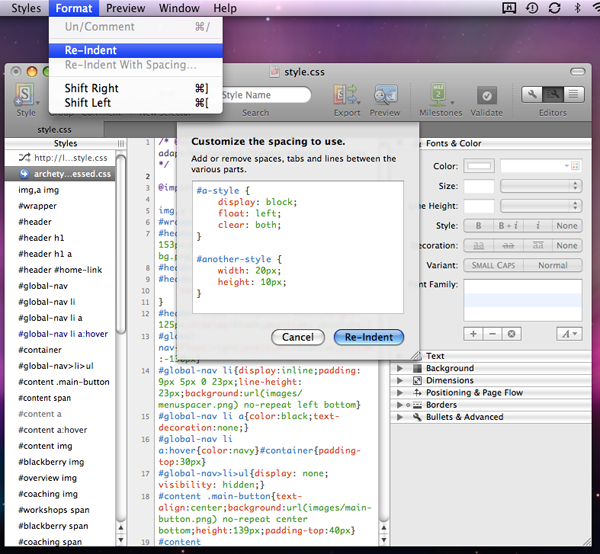Set Variant to Small Caps
Viewport: 600px width, 554px height.
coord(493,265)
